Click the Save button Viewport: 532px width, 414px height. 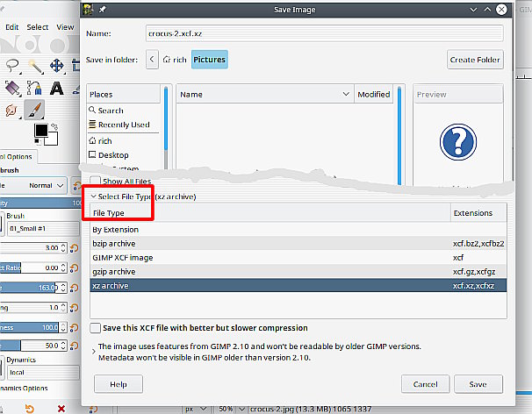pos(478,384)
